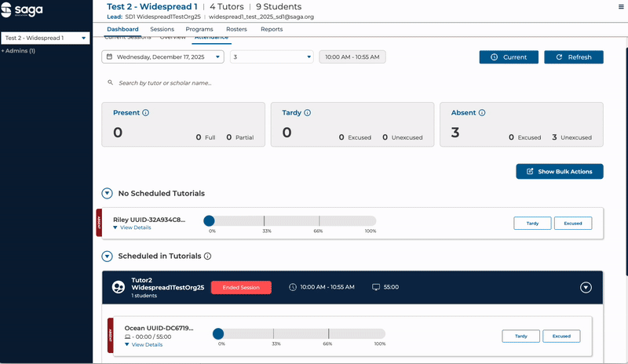This screenshot has height=364, width=628.
Task: Click Ocean's attendance progress slider handle
Action: [x=218, y=333]
